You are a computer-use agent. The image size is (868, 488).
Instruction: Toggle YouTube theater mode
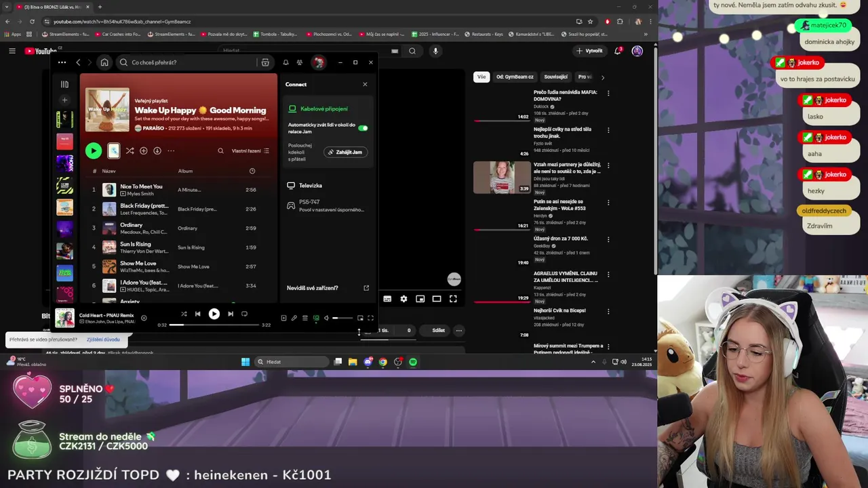tap(437, 299)
